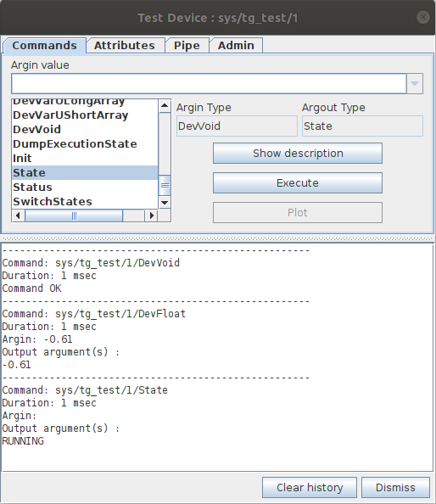
Task: Click the Argout Type field showing State
Action: click(x=362, y=126)
